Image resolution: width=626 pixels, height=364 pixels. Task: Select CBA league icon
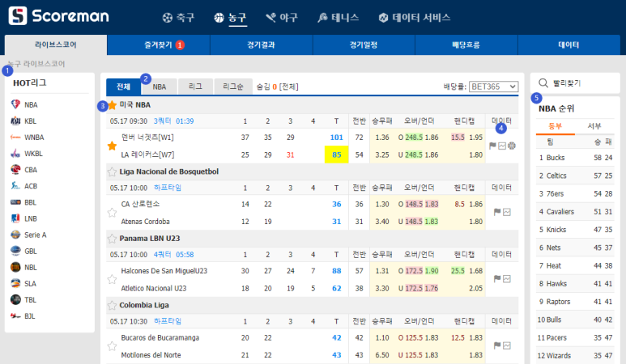point(15,169)
